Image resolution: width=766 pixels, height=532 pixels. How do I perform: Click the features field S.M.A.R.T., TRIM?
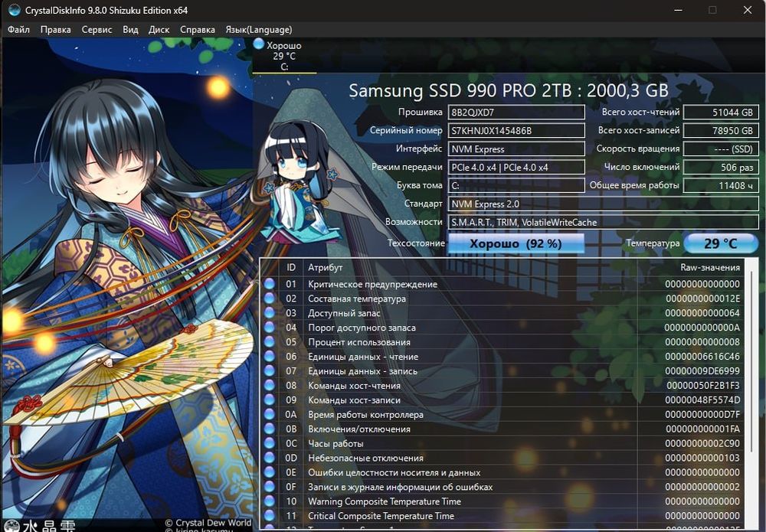[604, 222]
